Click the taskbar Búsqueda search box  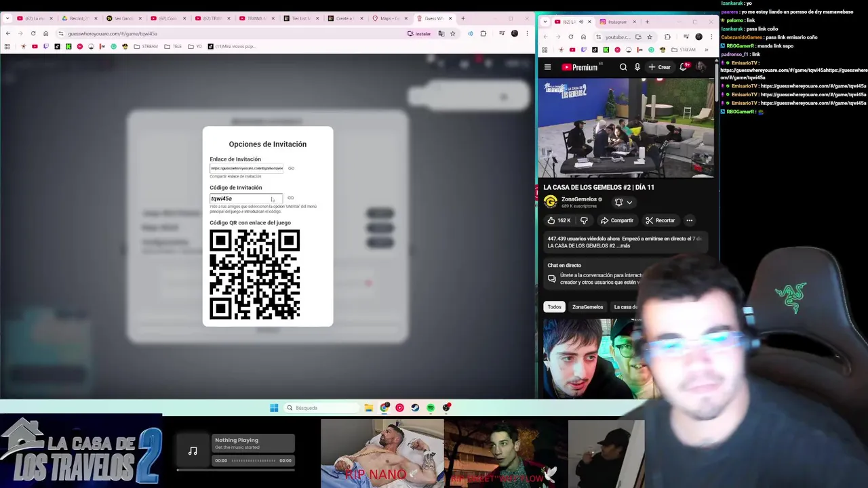point(320,408)
